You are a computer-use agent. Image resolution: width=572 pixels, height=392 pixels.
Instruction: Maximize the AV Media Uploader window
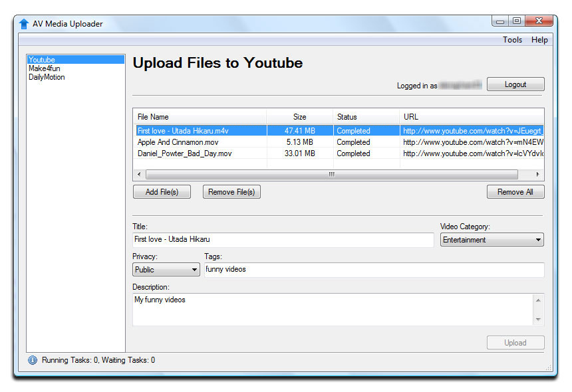click(517, 21)
